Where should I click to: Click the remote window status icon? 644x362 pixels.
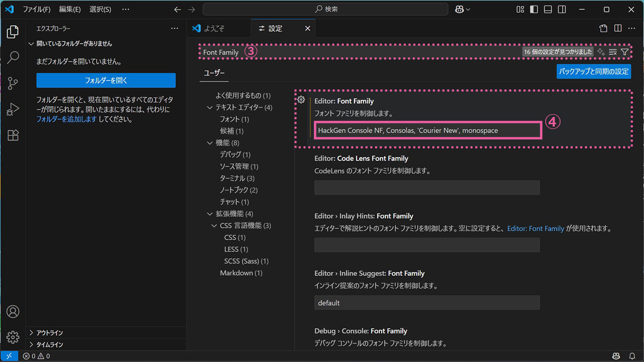click(9, 356)
